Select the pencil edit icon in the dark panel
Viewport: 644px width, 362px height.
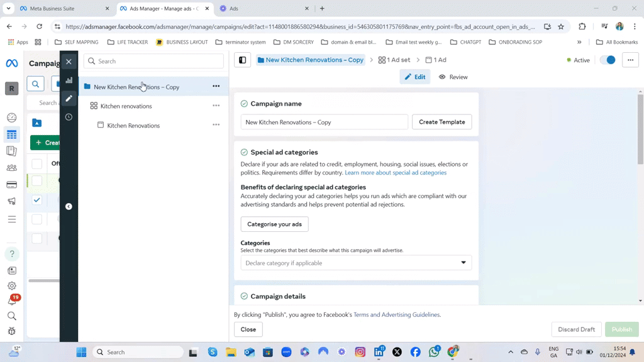69,98
